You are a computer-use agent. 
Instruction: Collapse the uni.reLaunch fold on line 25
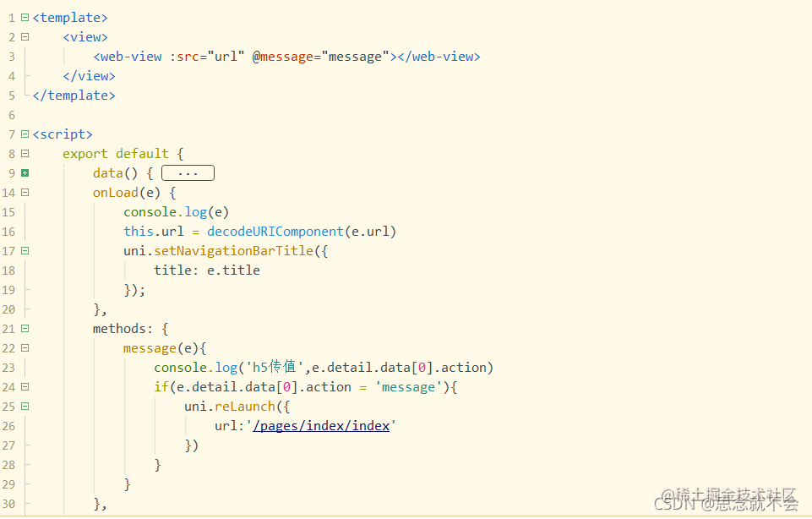pos(24,406)
